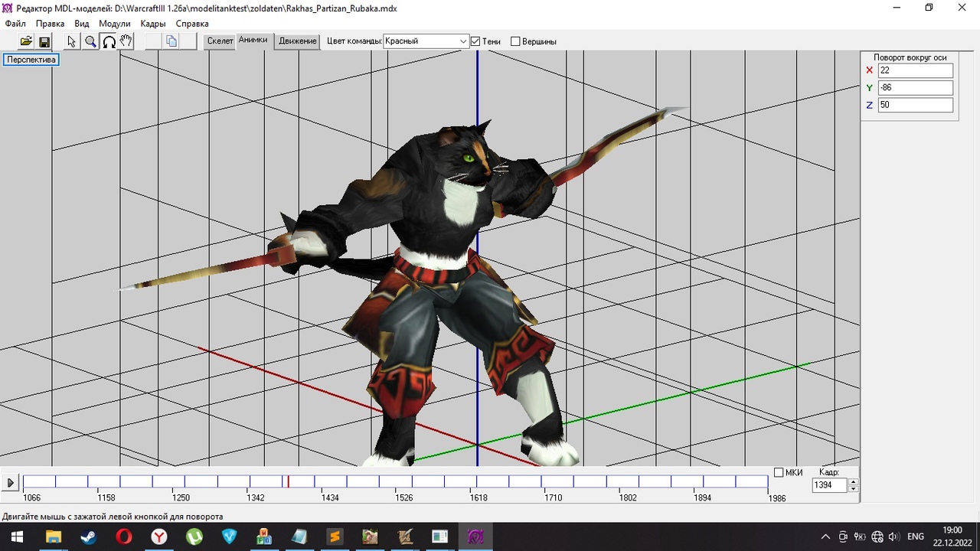Click the Y rotation axis field
This screenshot has width=980, height=551.
click(916, 87)
